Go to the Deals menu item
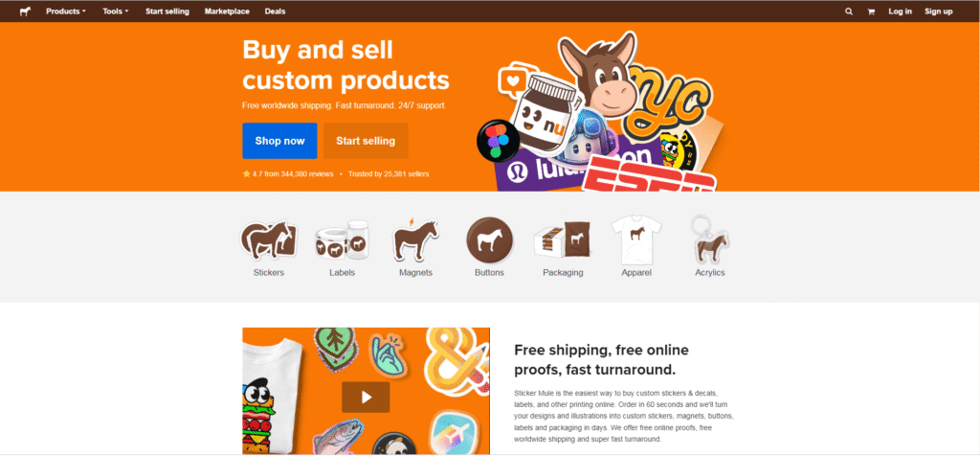Viewport: 980px width, 456px height. click(275, 11)
